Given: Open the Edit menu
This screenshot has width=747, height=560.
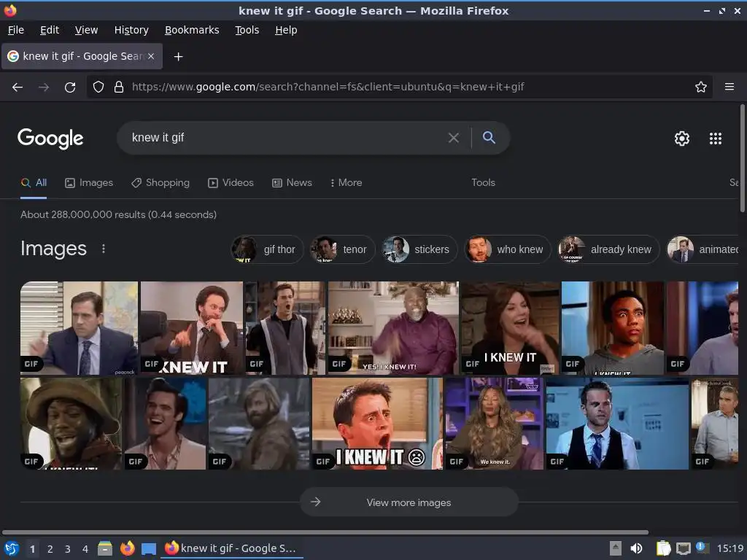Looking at the screenshot, I should coord(50,30).
